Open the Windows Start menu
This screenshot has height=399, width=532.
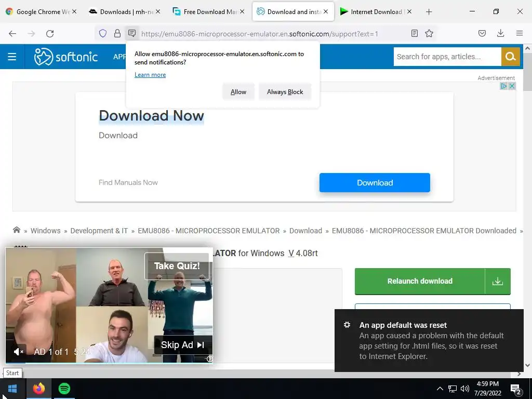tap(12, 389)
